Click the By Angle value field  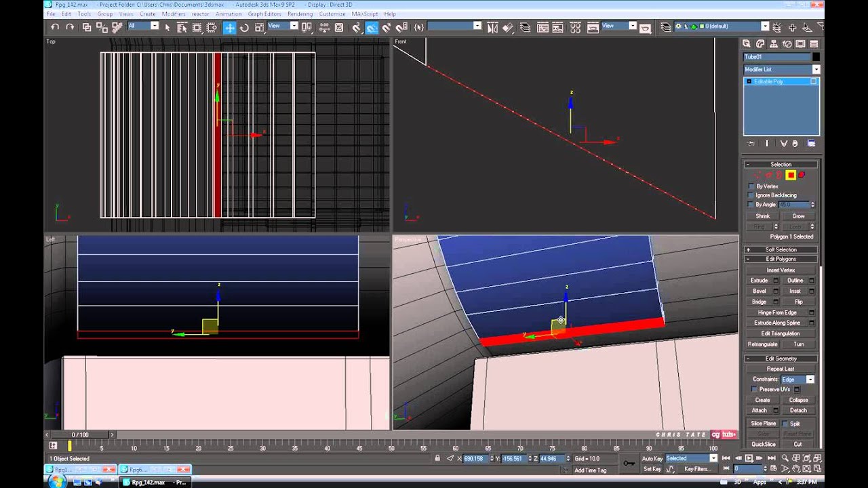point(793,205)
